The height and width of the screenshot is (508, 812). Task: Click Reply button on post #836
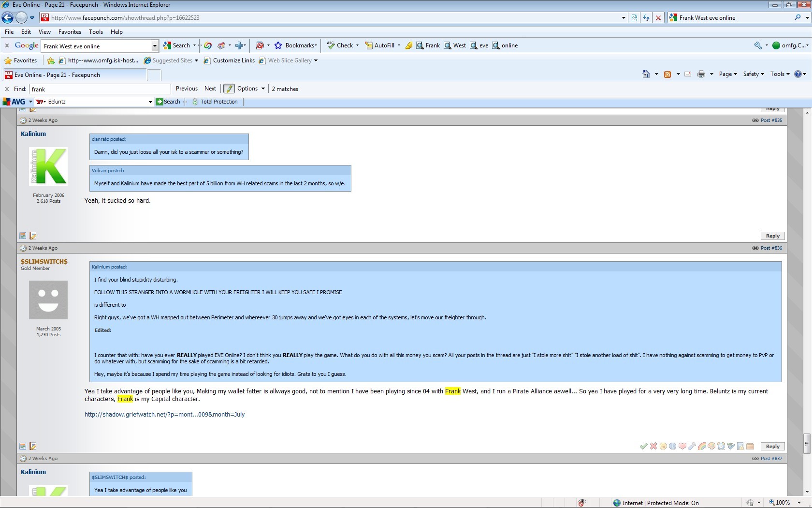(x=772, y=446)
